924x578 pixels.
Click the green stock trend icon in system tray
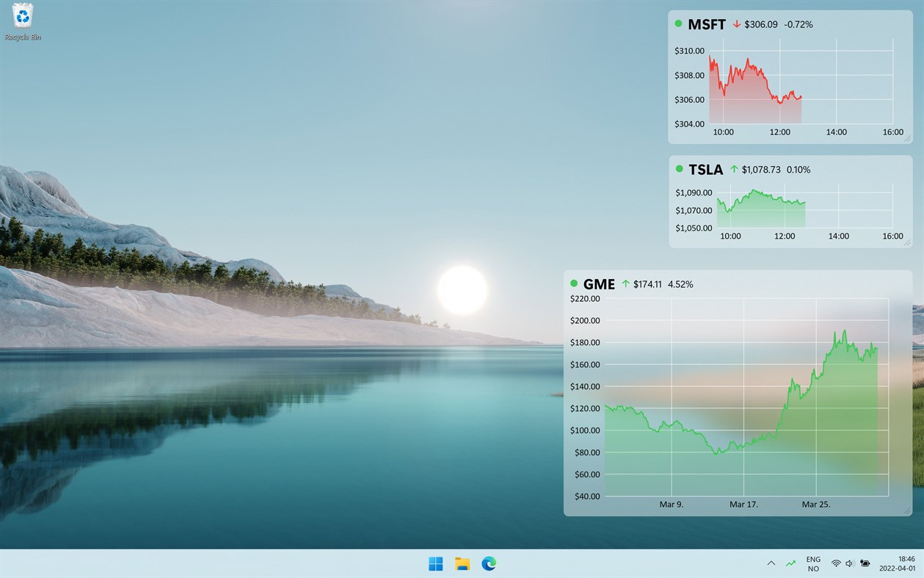pos(790,563)
